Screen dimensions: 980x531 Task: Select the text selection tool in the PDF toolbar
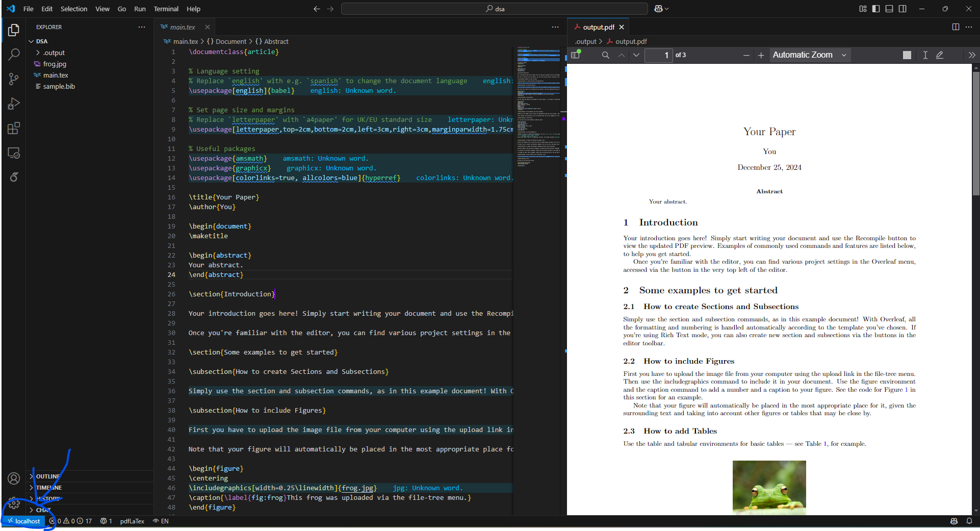tap(925, 55)
